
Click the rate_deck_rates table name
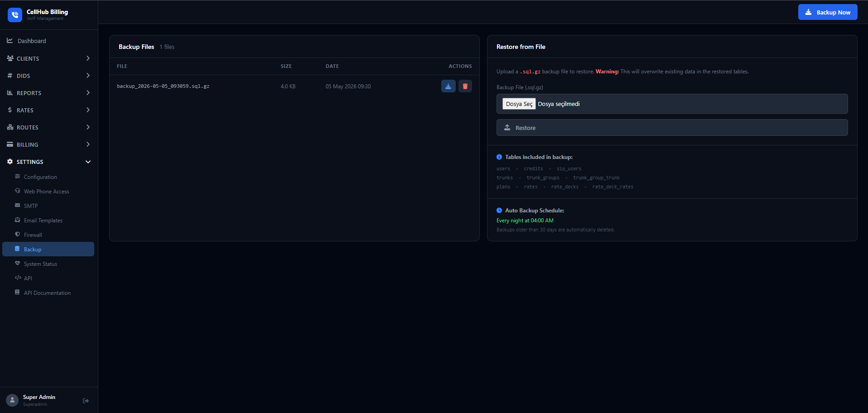(612, 187)
